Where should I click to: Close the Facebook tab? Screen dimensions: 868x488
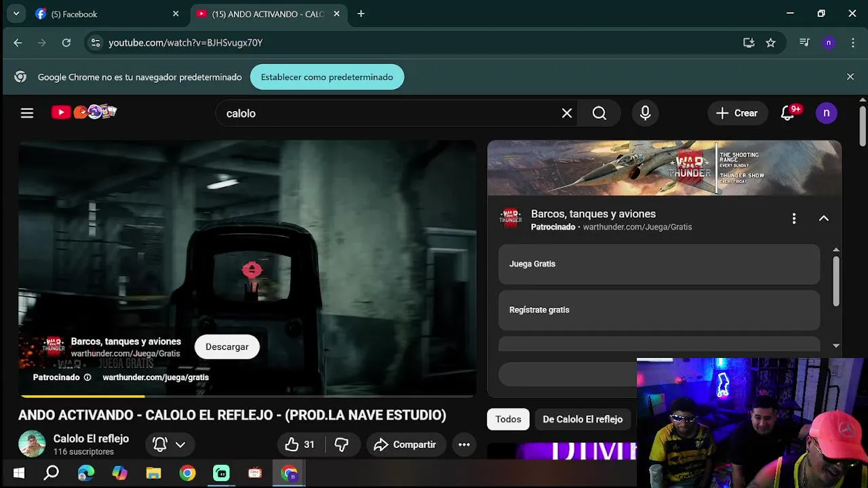coord(176,14)
